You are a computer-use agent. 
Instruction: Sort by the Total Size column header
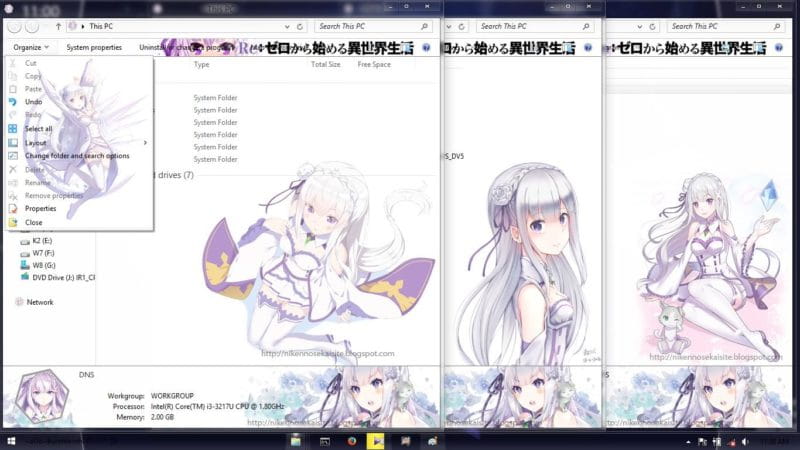(x=326, y=65)
